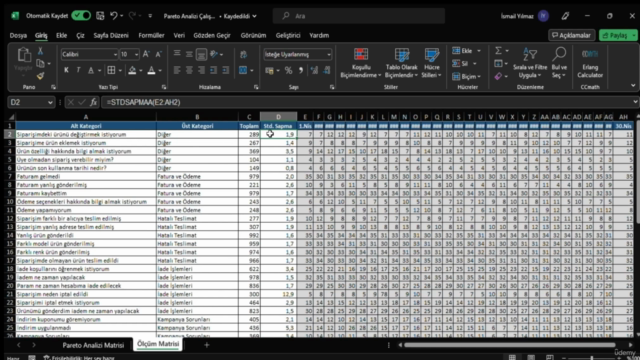
Task: Click the formula bar with STDSAPMAA formula
Action: (367, 102)
